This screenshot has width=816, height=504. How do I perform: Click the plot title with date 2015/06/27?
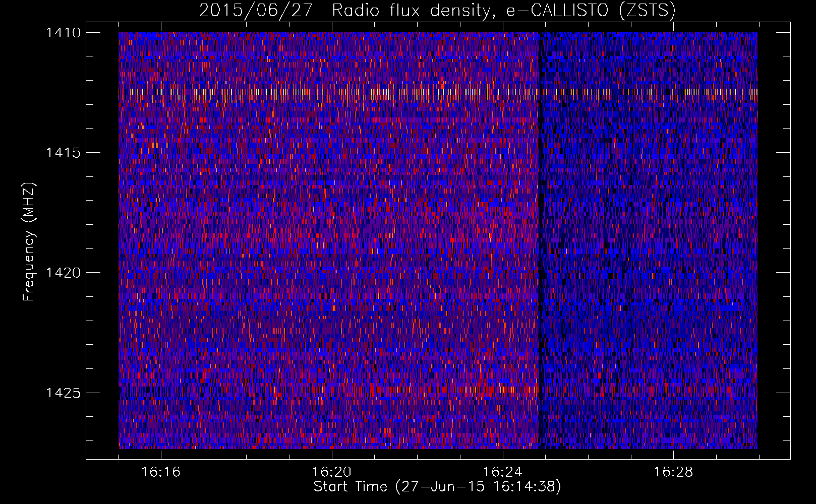tap(437, 11)
